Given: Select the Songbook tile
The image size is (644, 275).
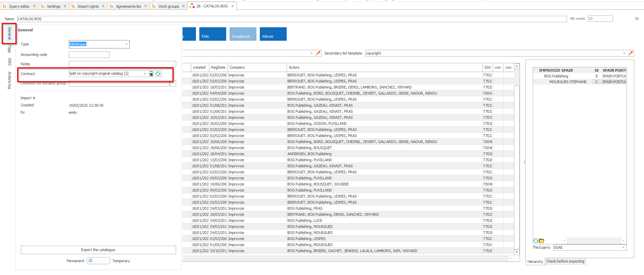Looking at the screenshot, I should pyautogui.click(x=243, y=34).
